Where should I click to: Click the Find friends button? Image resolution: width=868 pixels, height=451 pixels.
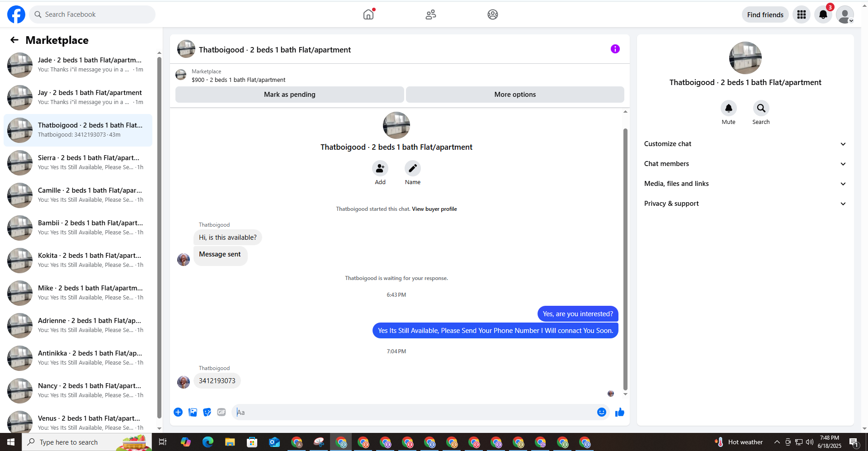[x=765, y=14]
